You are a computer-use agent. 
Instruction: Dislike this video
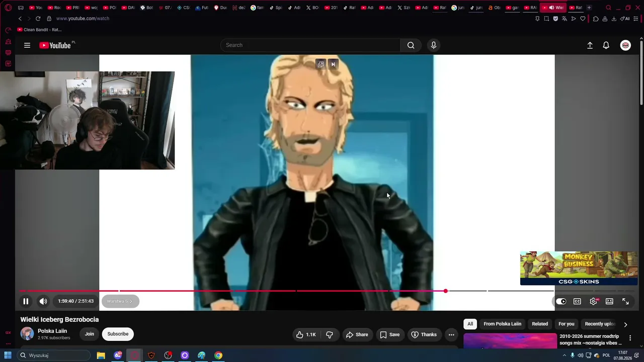click(x=330, y=334)
